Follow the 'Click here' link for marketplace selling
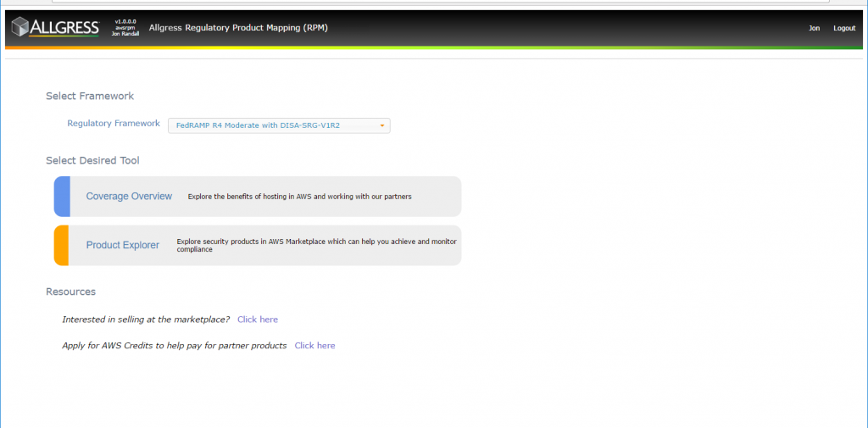868x428 pixels. (x=258, y=320)
